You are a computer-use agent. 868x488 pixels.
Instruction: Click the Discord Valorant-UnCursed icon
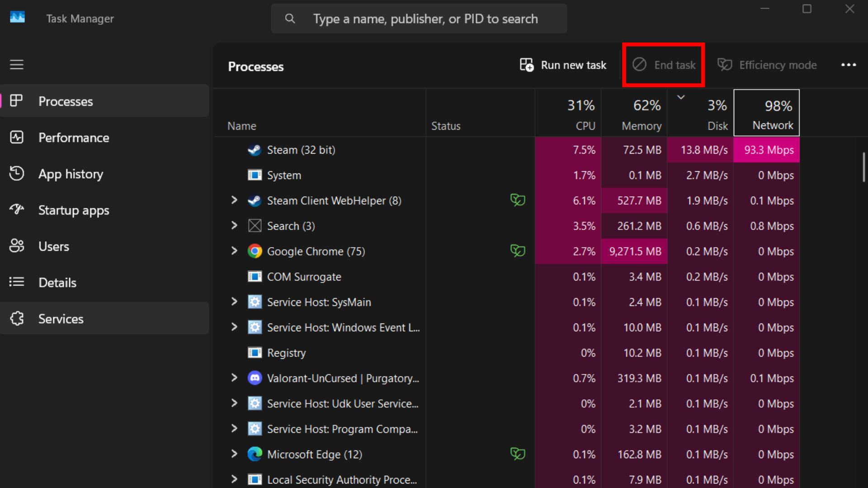coord(255,378)
